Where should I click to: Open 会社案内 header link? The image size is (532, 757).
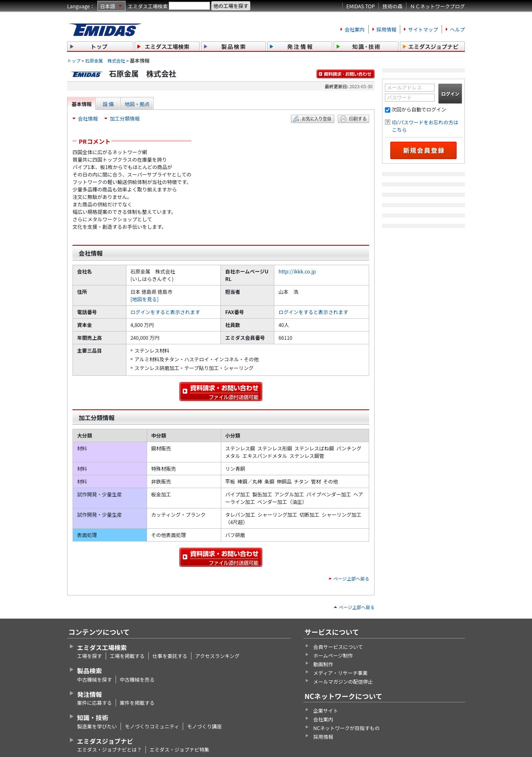(355, 29)
